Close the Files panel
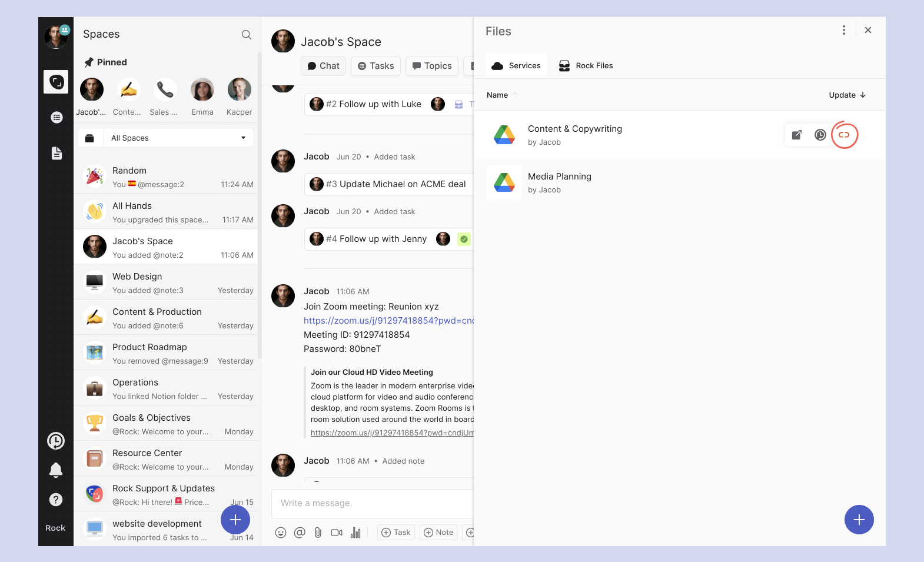 pyautogui.click(x=868, y=30)
